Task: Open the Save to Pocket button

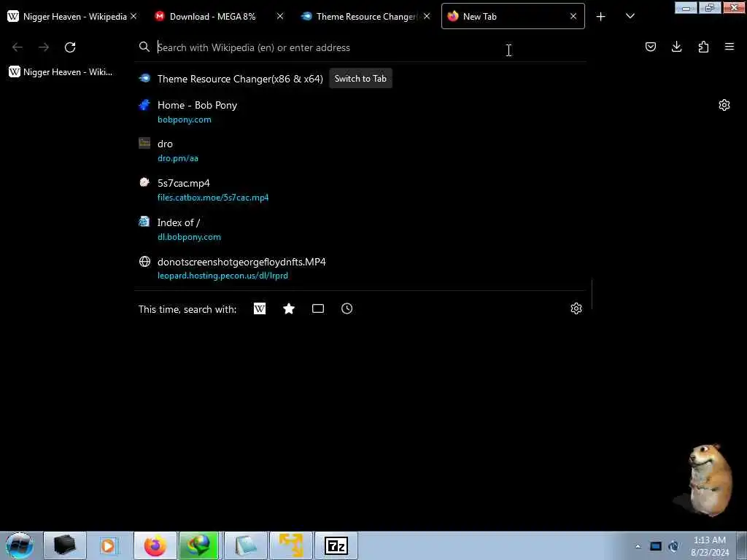Action: click(650, 47)
